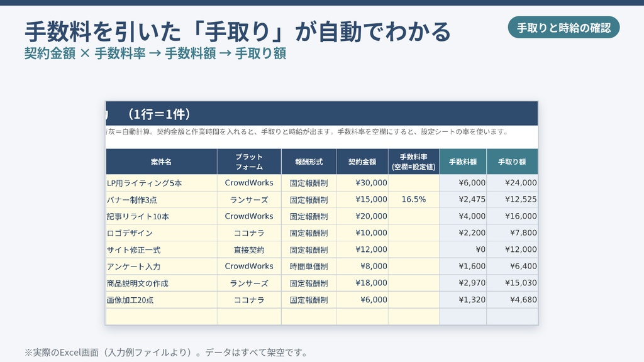Click the subtitle 契約金額 × 手数料率 → 手数料額 → 手取り額
Screen dimensions: 644x362
155,53
